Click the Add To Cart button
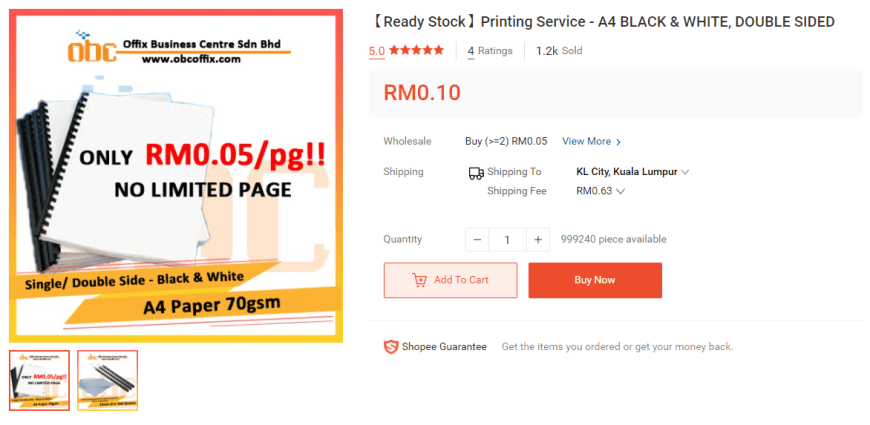The height and width of the screenshot is (425, 870). point(451,280)
